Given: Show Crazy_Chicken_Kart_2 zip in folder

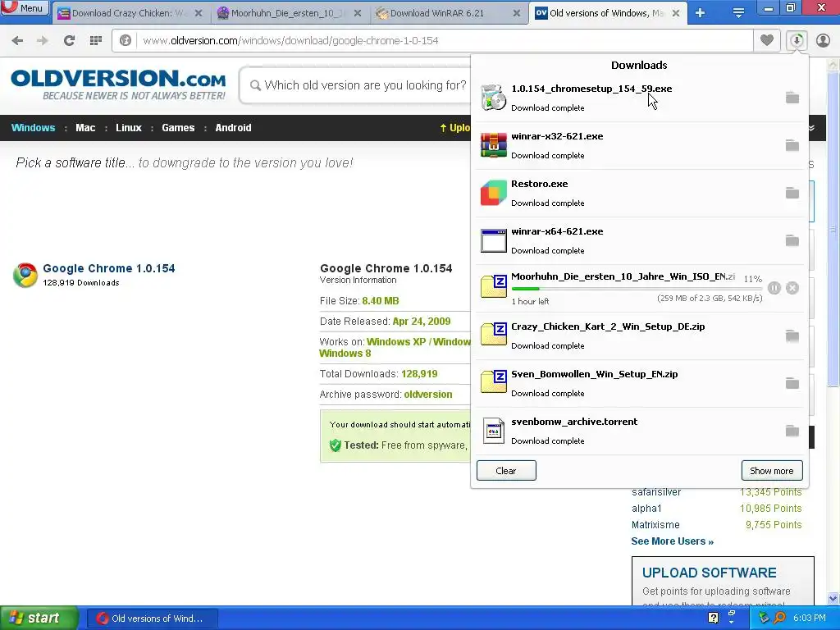Looking at the screenshot, I should 792,336.
